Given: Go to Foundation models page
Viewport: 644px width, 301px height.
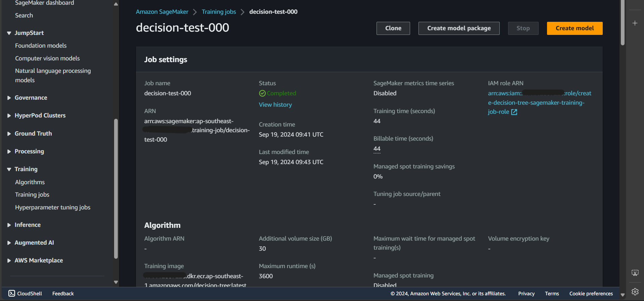Looking at the screenshot, I should [x=41, y=46].
